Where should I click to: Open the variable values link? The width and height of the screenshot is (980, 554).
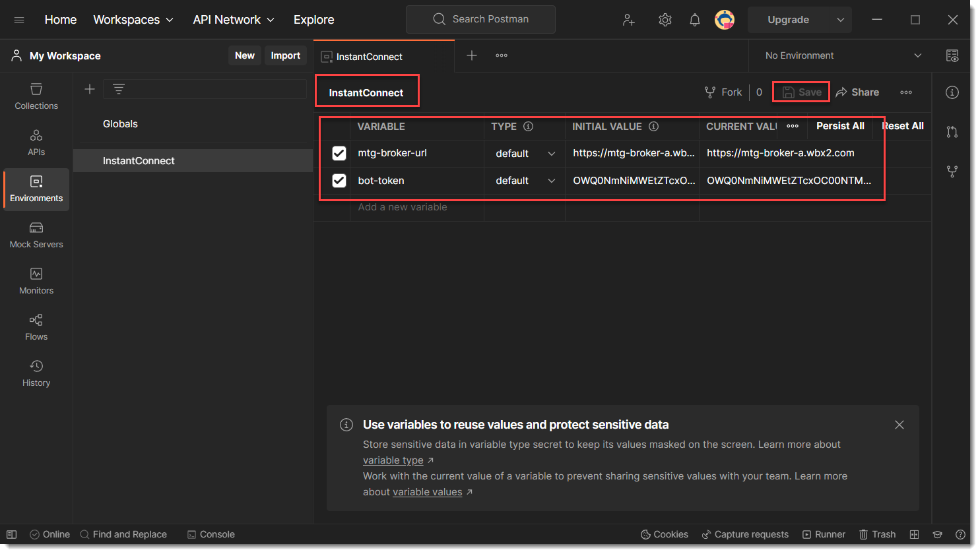point(428,492)
